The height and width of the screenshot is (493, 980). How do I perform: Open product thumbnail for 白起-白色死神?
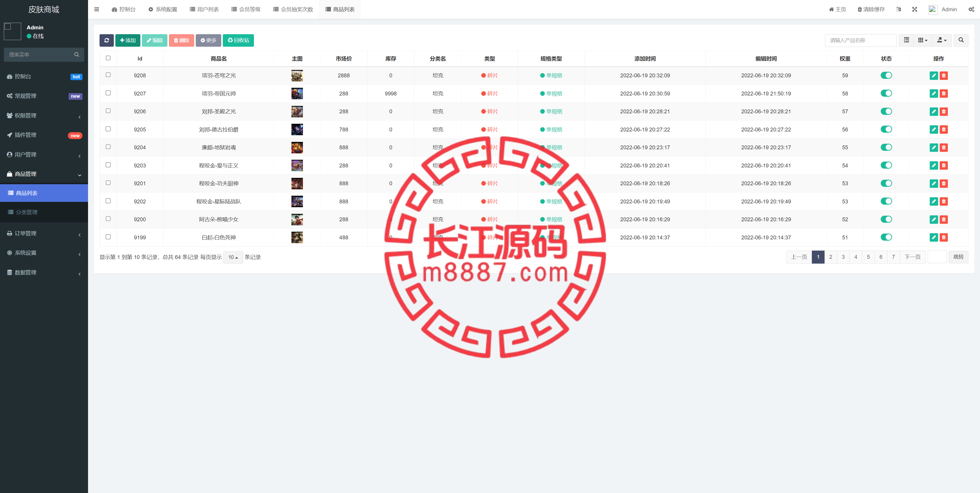[297, 237]
